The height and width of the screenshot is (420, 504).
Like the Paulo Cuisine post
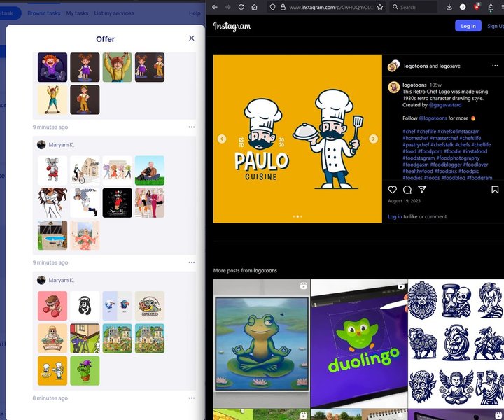[x=392, y=190]
